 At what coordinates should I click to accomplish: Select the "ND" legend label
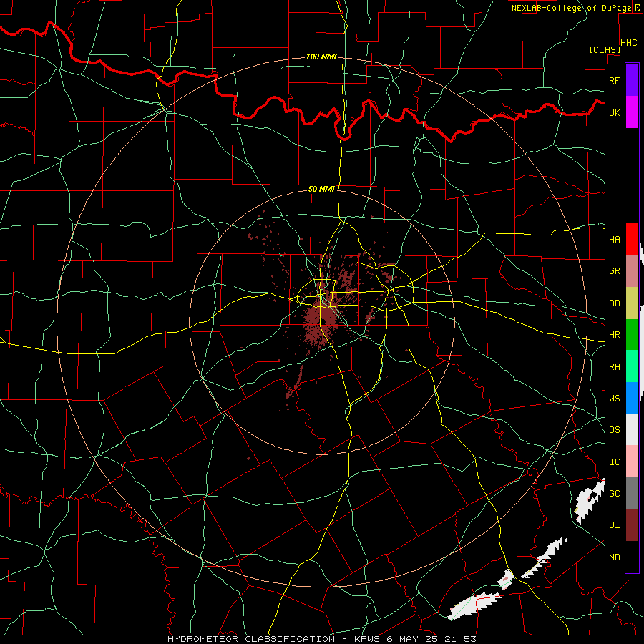pyautogui.click(x=614, y=557)
